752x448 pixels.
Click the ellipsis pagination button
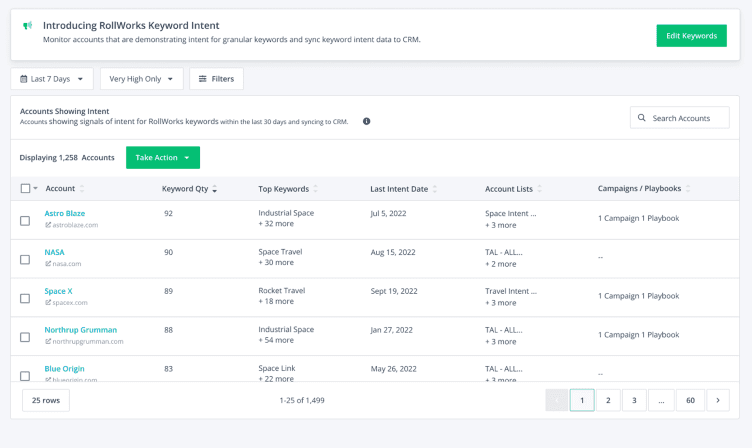coord(661,400)
